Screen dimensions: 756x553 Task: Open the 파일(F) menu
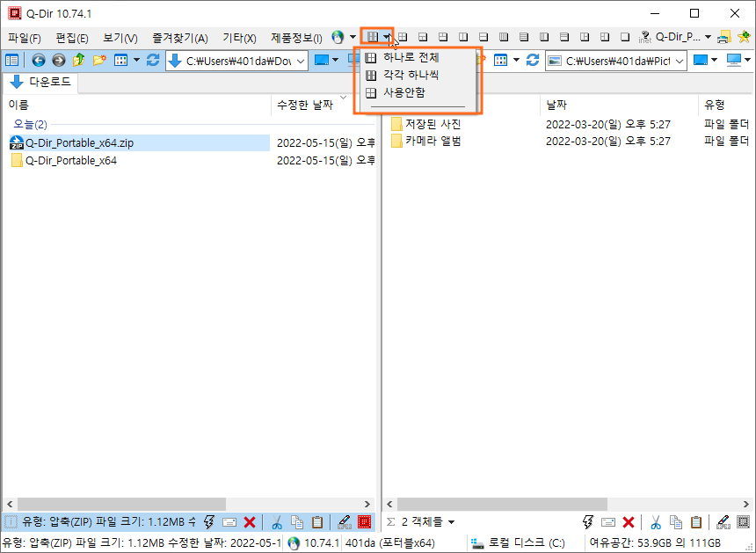[x=24, y=38]
